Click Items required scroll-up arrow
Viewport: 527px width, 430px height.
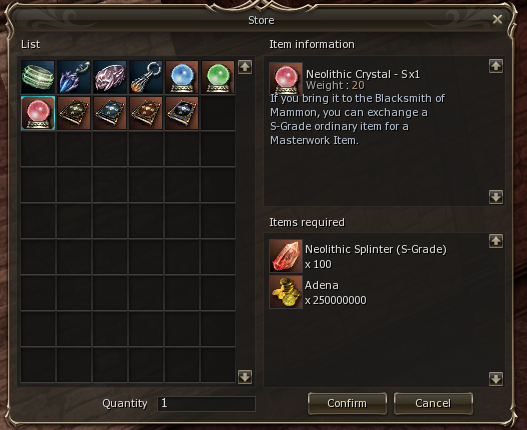[496, 241]
